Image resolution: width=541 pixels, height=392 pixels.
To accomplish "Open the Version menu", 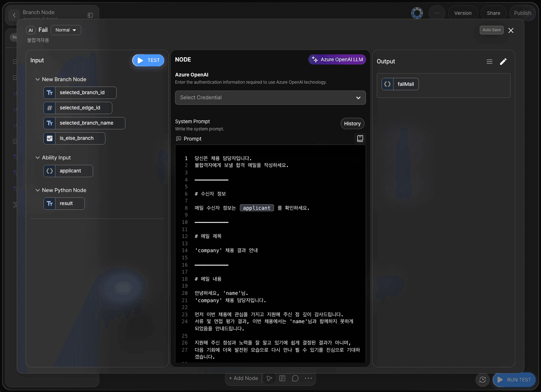I will (463, 13).
